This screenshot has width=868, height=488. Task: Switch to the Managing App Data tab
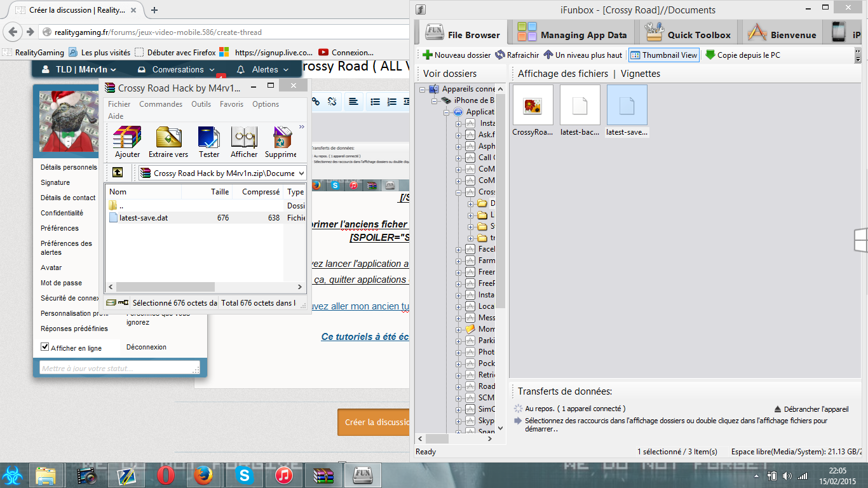point(572,33)
